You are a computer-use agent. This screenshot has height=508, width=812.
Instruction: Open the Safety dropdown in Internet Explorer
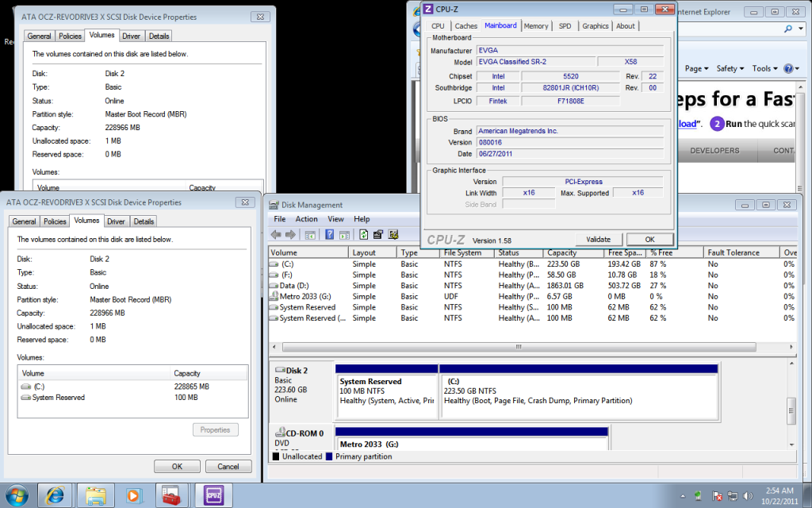(730, 69)
